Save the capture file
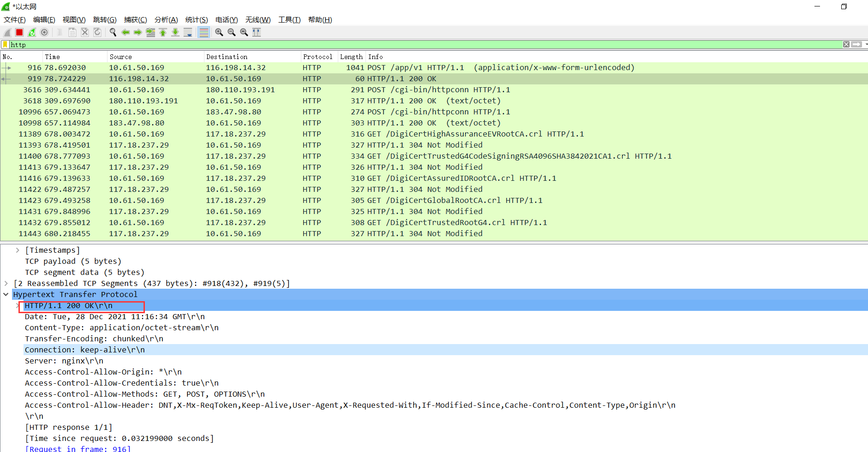Viewport: 868px width, 452px height. click(x=72, y=32)
